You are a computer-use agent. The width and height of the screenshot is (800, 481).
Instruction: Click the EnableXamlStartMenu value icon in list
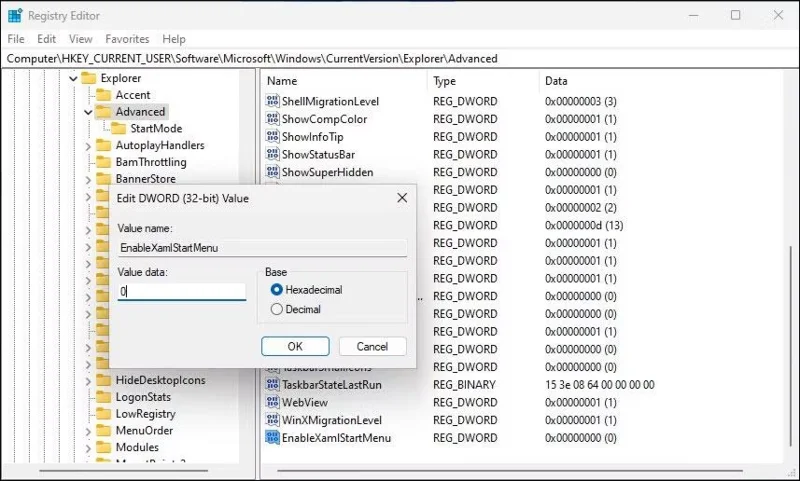(x=272, y=438)
